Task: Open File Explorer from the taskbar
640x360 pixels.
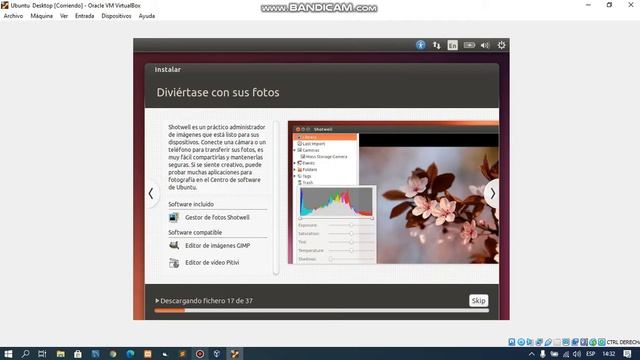Action: click(60, 354)
